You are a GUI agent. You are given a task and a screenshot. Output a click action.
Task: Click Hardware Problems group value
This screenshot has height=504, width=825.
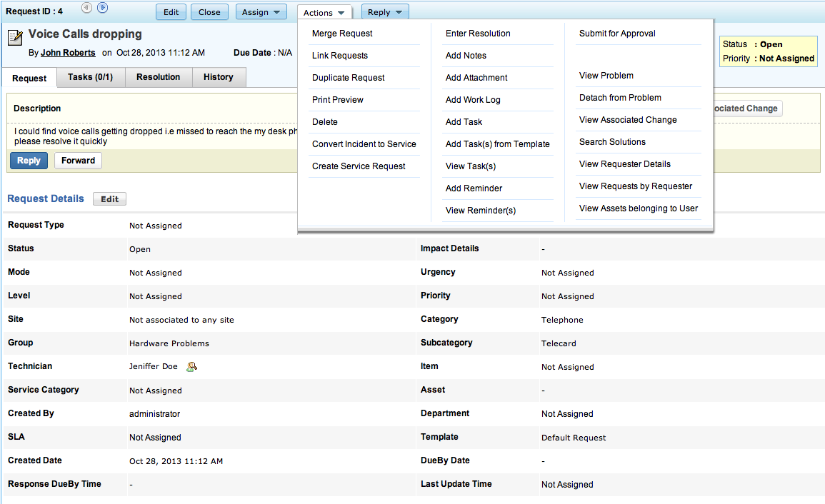169,343
